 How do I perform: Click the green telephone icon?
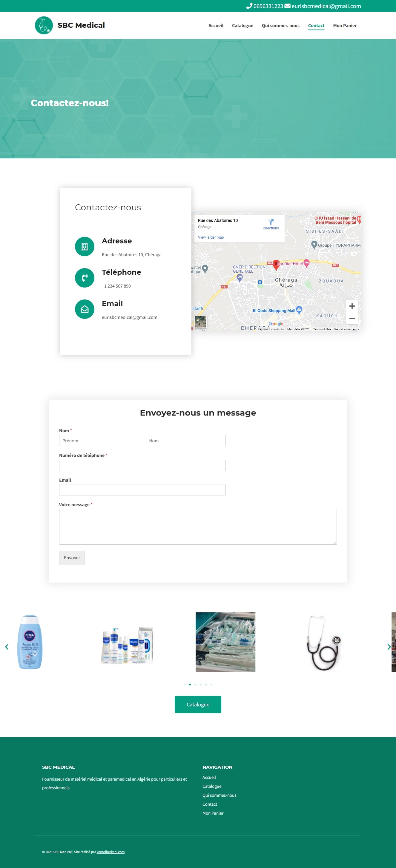[x=84, y=278]
